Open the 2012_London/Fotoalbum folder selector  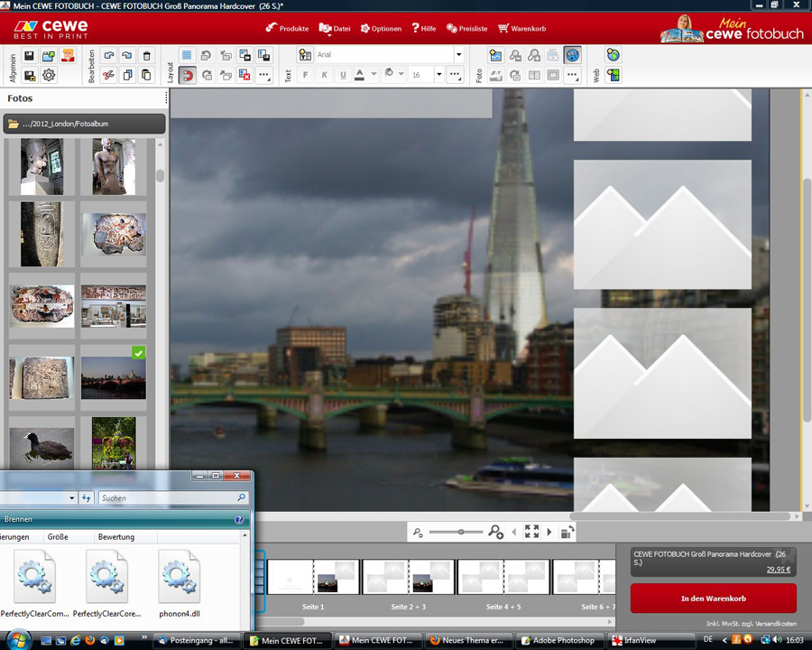pos(84,124)
